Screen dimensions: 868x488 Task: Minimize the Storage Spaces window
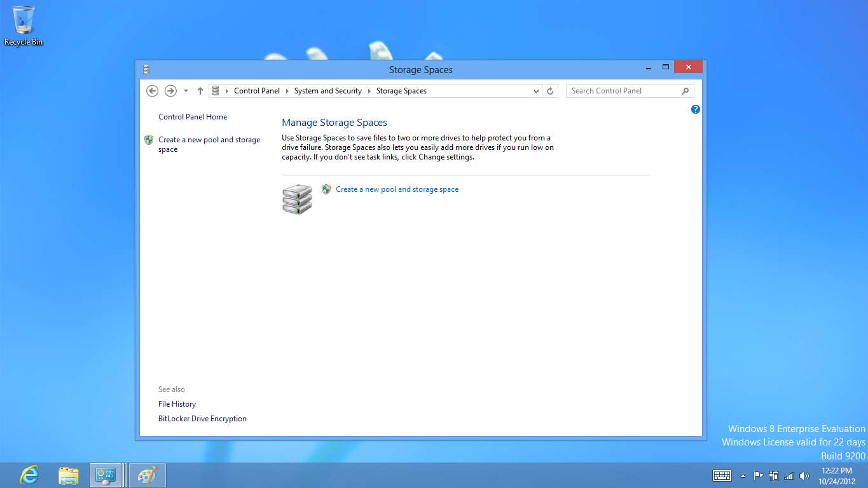(648, 67)
